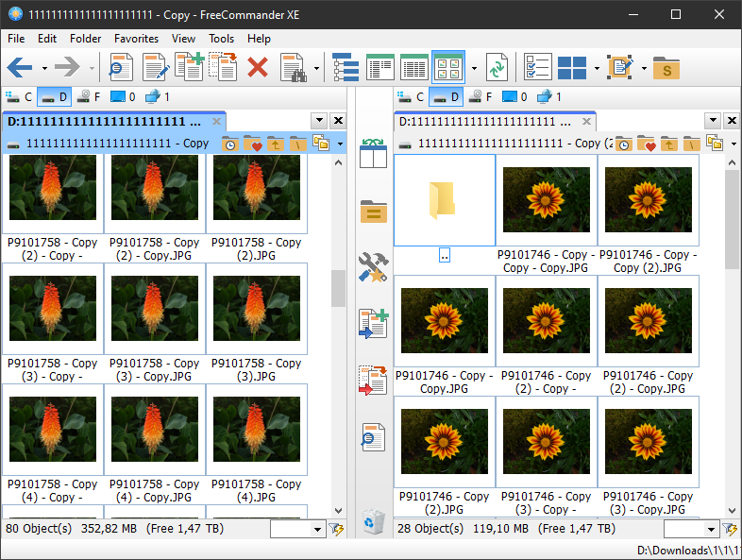Select the parent folder '..' thumbnail
742x560 pixels.
(x=444, y=201)
